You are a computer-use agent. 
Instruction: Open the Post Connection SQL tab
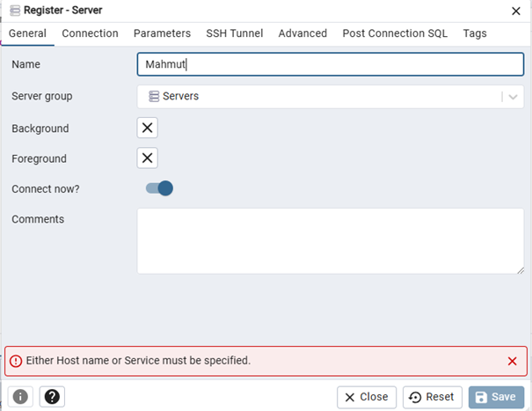pyautogui.click(x=395, y=33)
